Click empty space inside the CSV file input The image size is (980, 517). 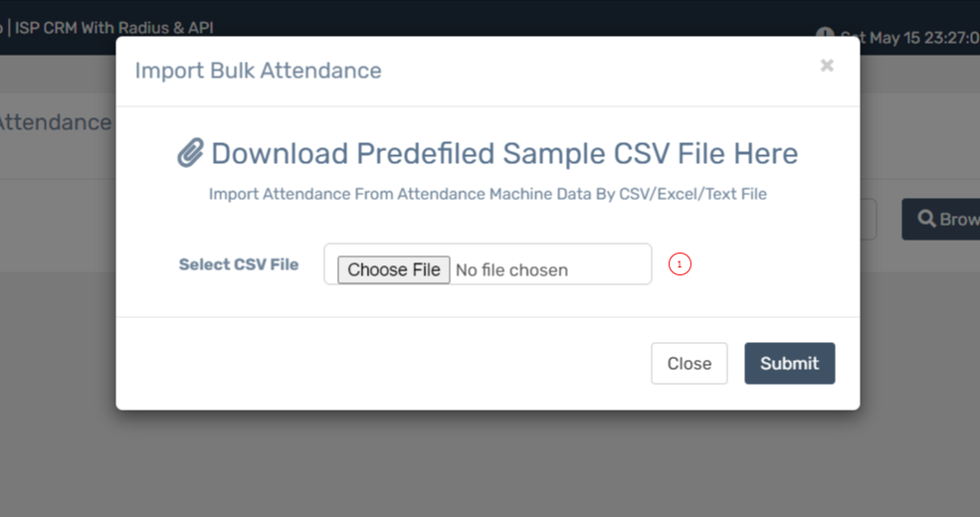pos(609,264)
